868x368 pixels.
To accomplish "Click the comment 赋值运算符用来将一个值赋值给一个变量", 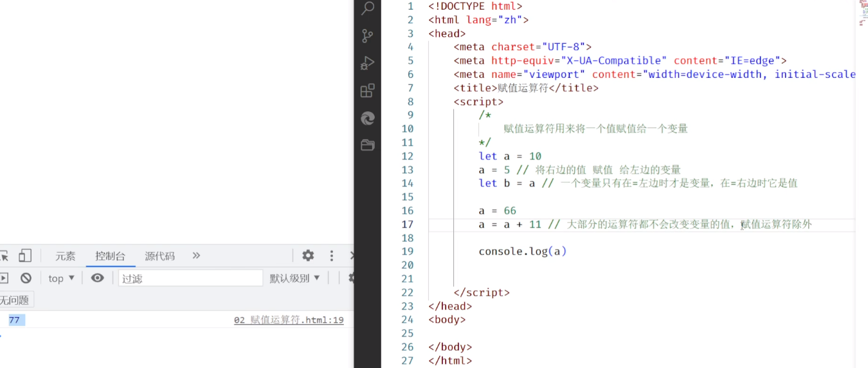I will (x=595, y=129).
